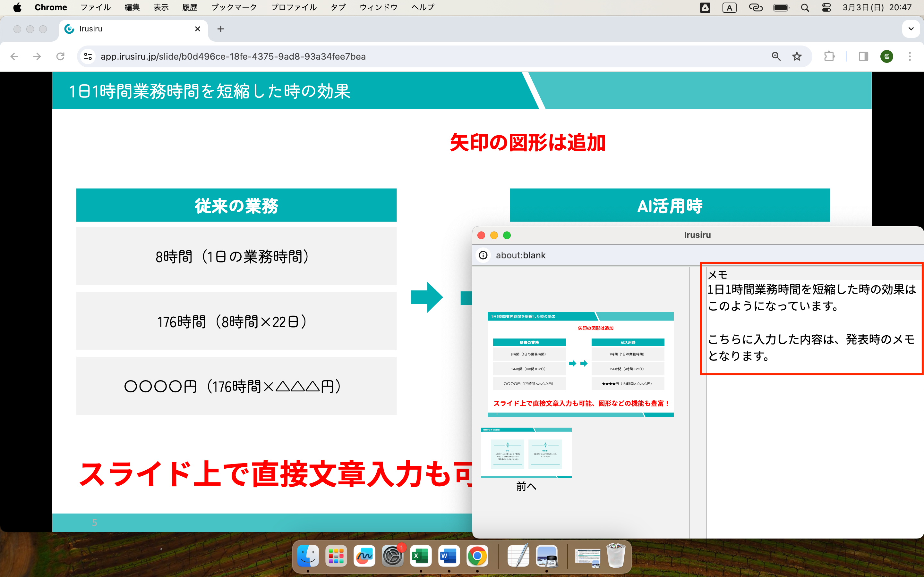Open the profile avatar menu
The image size is (924, 577).
[886, 56]
